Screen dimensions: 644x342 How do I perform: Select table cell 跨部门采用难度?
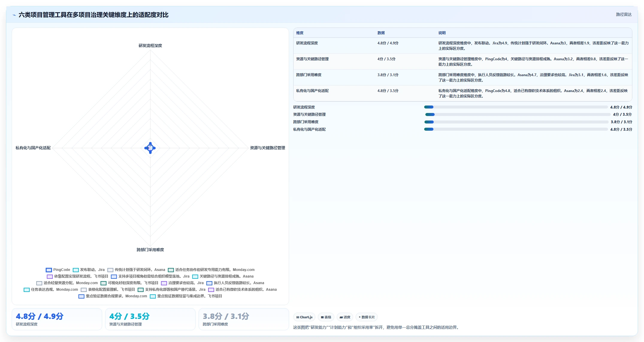pos(309,75)
